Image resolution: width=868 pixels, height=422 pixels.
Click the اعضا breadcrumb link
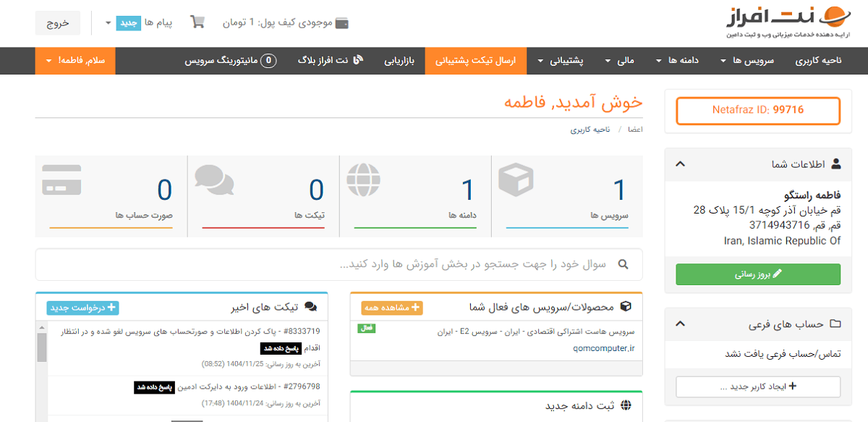pos(635,130)
